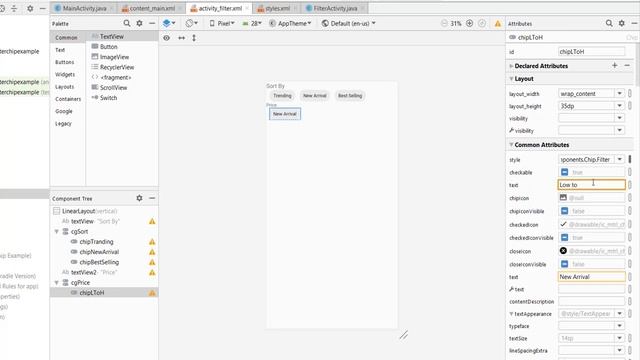Screen dimensions: 640x360
Task: Open Component Tree settings gear
Action: click(x=139, y=198)
